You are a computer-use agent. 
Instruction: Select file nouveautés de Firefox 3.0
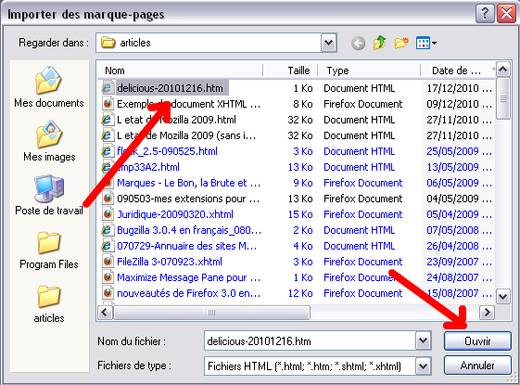tap(189, 293)
